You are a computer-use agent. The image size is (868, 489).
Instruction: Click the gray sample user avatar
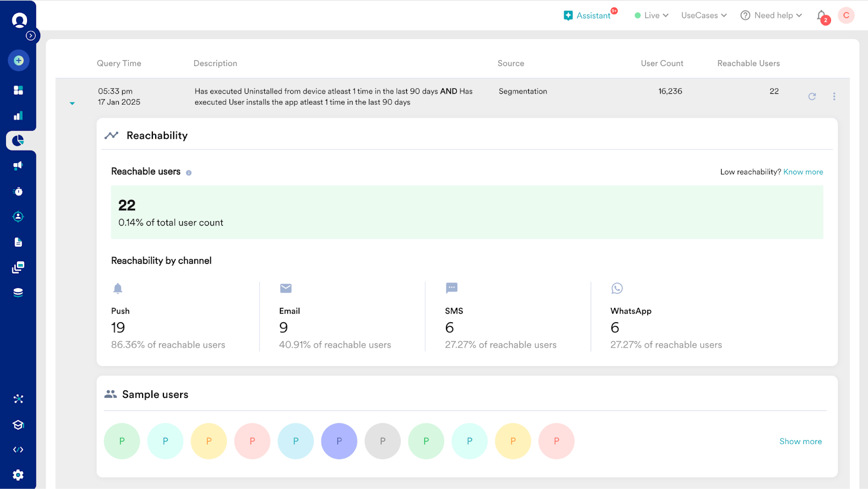click(x=382, y=441)
